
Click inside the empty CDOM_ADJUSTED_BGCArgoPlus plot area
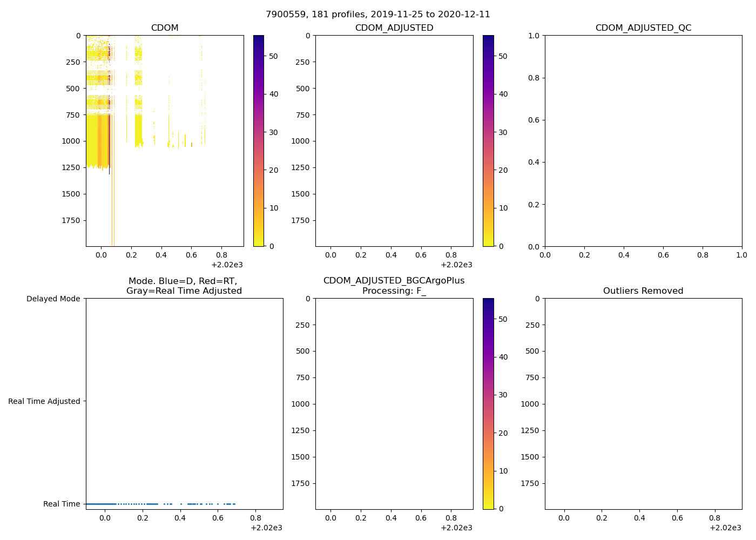[394, 403]
